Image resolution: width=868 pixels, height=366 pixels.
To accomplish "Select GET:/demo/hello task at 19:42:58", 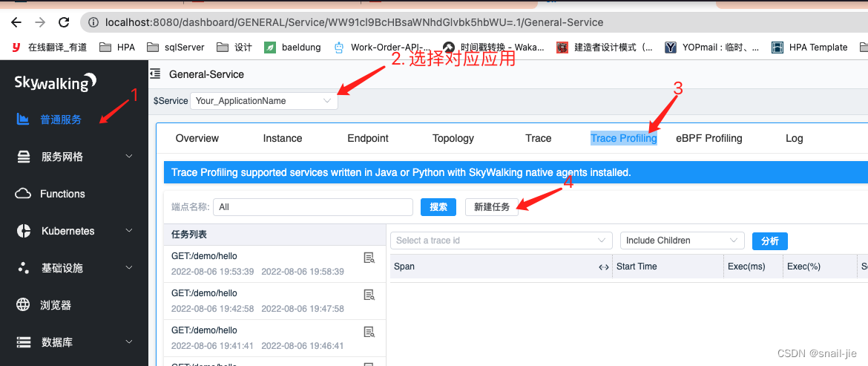I will click(274, 301).
